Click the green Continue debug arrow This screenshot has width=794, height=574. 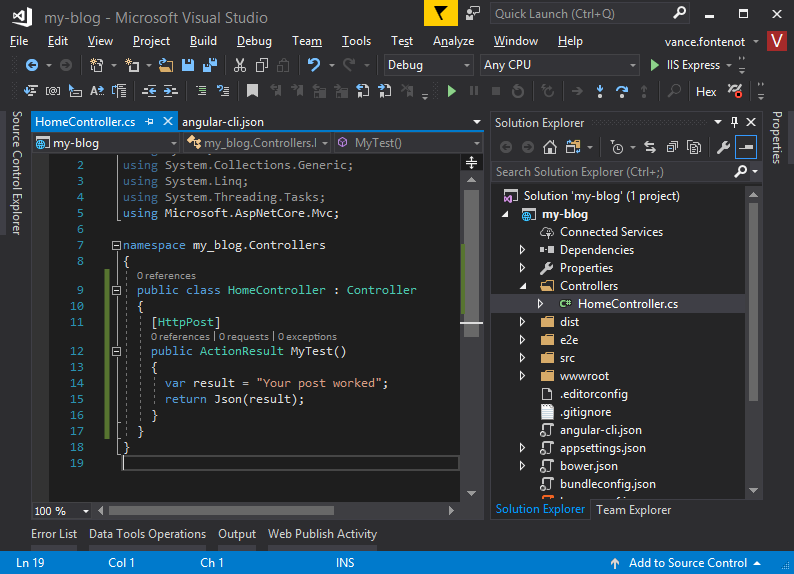452,91
